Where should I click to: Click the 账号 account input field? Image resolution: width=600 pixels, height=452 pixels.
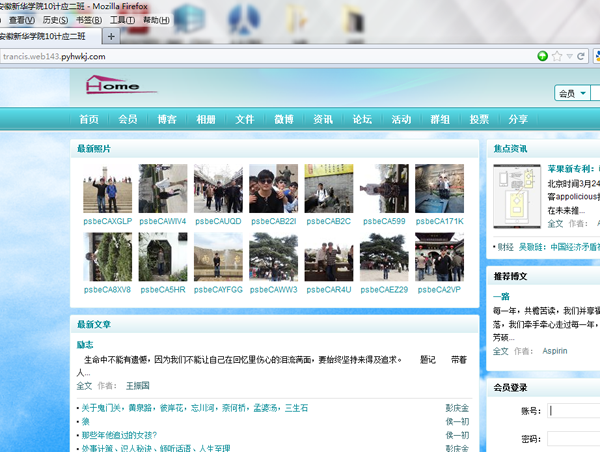point(574,410)
